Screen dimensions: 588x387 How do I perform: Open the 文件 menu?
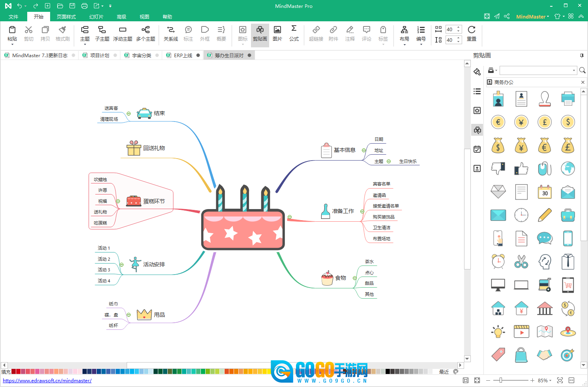click(13, 17)
